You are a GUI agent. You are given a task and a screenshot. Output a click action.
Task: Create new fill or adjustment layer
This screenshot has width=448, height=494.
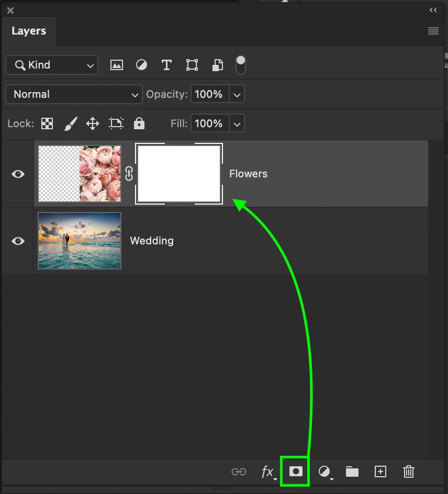(x=325, y=472)
